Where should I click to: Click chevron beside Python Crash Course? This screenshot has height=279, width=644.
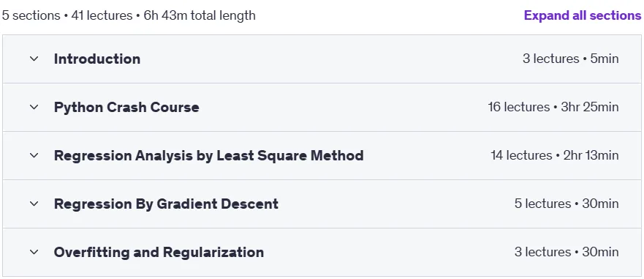34,107
